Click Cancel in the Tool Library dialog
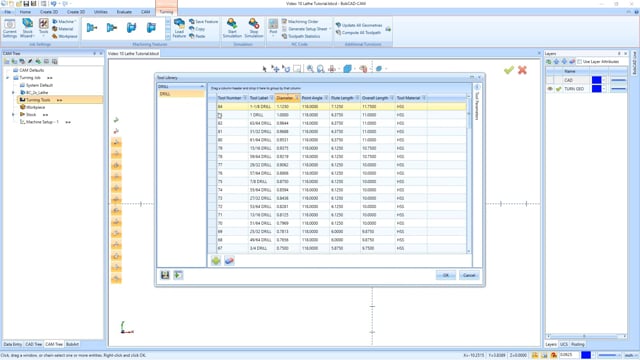 pos(469,276)
